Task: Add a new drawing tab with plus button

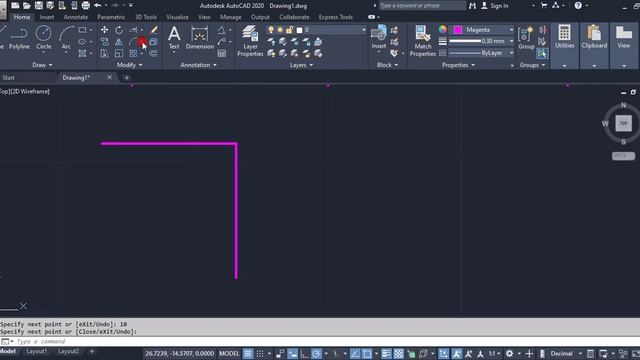Action: 127,78
